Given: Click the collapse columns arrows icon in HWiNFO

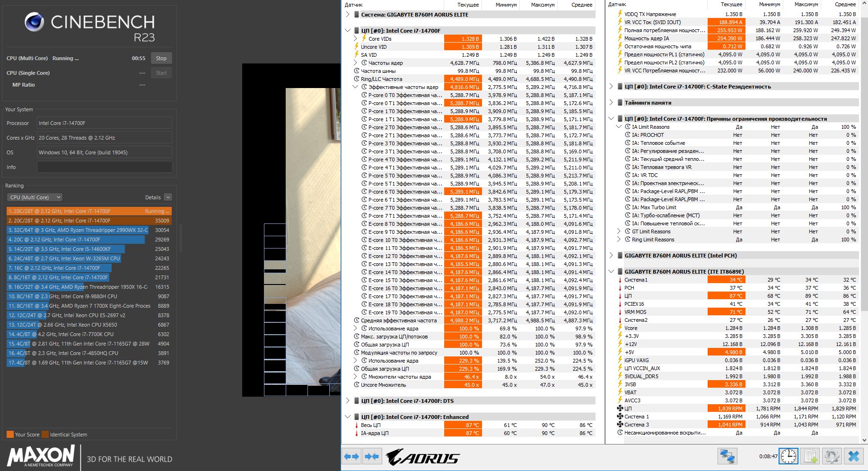Looking at the screenshot, I should (372, 457).
